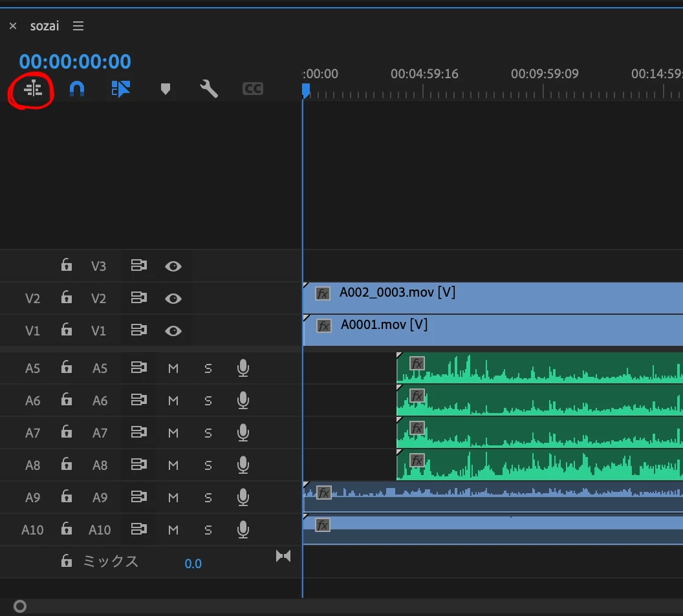Mute audio track A7
The image size is (683, 616).
[x=173, y=433]
